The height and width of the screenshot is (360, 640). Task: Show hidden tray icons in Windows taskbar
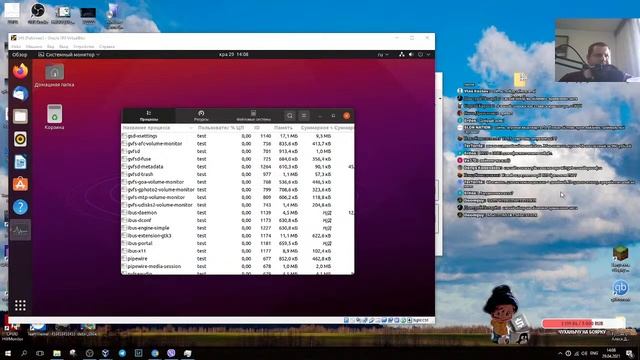560,353
